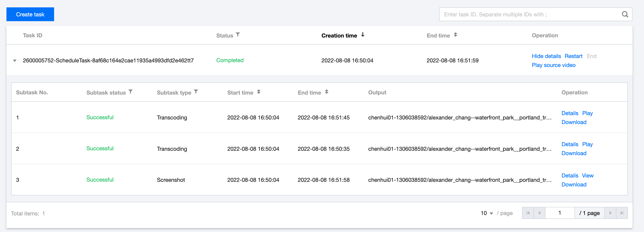Go to next page arrow
Viewport: 644px width, 232px height.
[x=610, y=213]
